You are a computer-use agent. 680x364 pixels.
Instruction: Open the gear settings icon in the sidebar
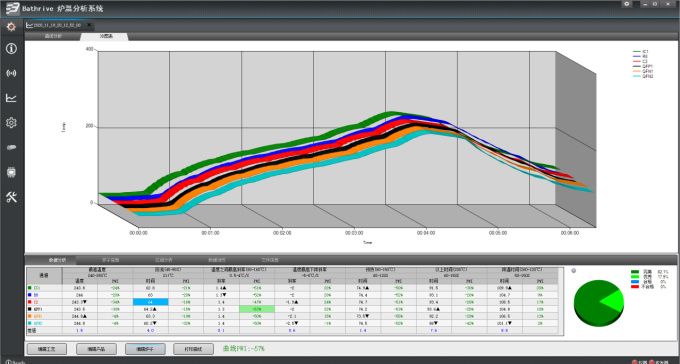click(11, 122)
